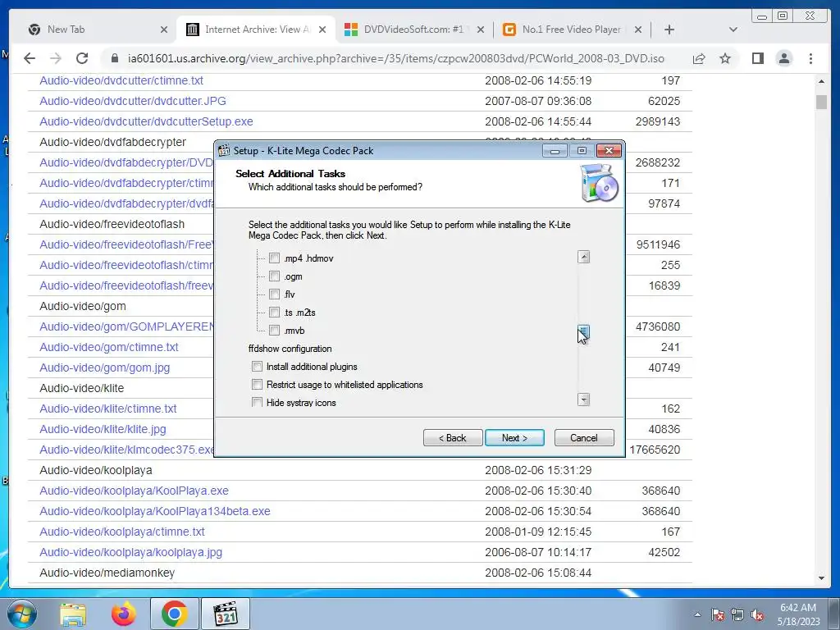Enable Hide systray icons option
The image size is (840, 630).
(x=257, y=402)
